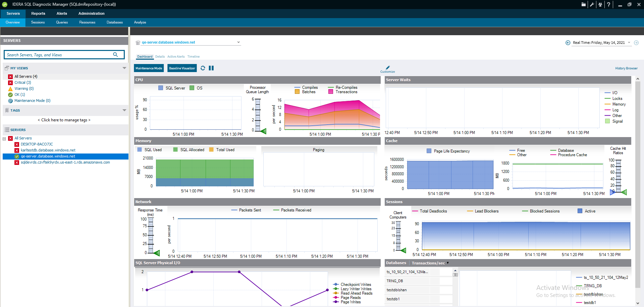Select karltestdb.database.windows.net in the server tree
Screen dimensions: 644x307
coord(48,150)
